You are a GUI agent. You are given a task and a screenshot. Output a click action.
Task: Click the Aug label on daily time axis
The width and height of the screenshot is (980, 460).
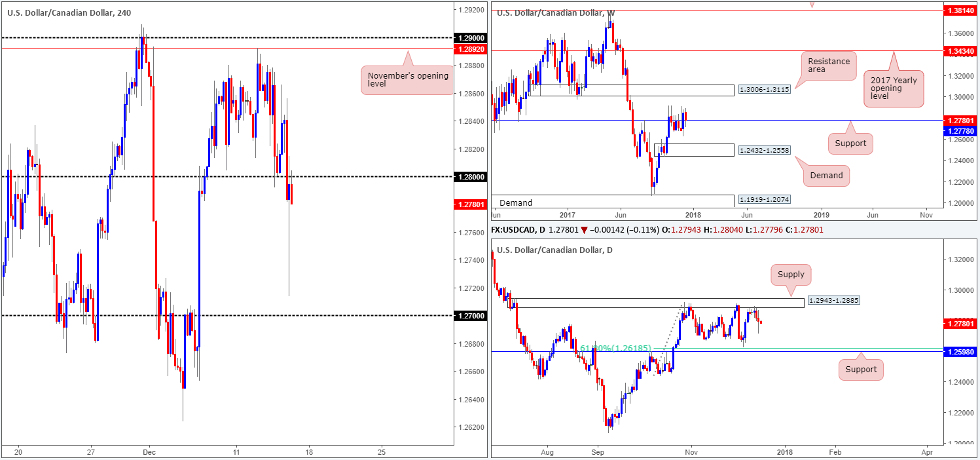click(x=548, y=452)
